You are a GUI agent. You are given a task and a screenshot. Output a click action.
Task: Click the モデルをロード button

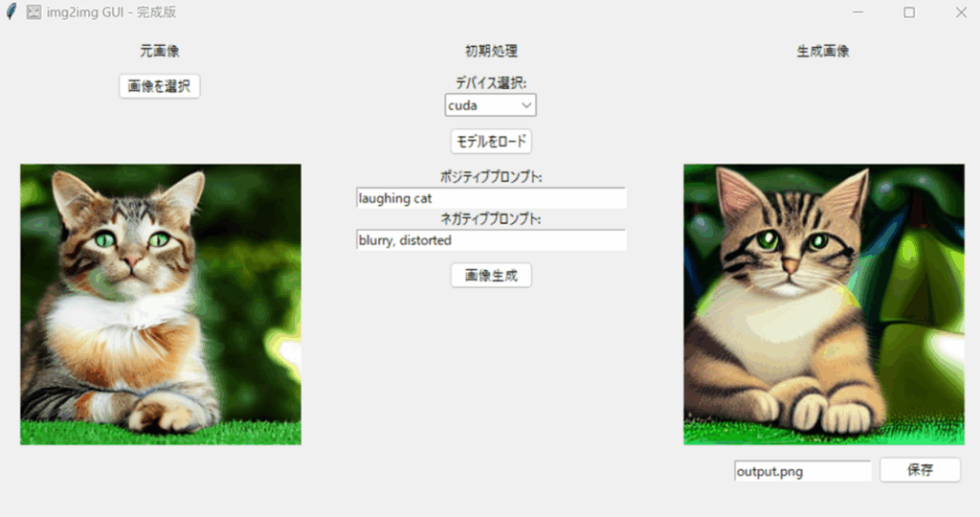(491, 142)
